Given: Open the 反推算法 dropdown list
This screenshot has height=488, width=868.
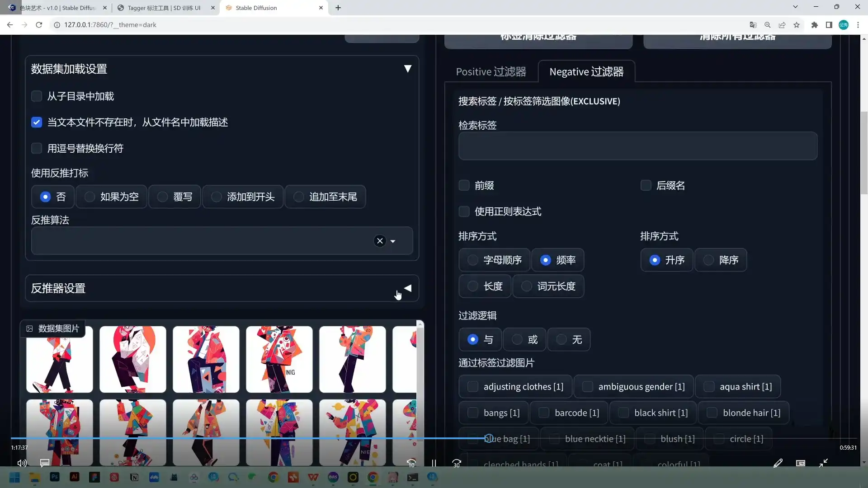Looking at the screenshot, I should pyautogui.click(x=393, y=241).
